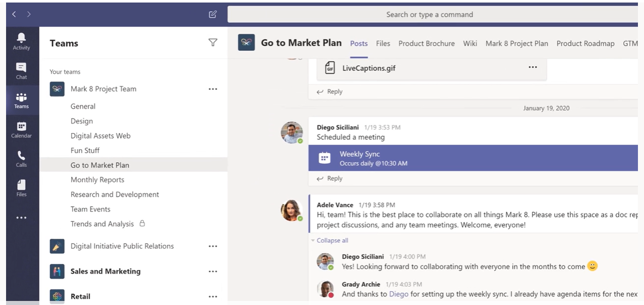Select the Retail team name

pyautogui.click(x=80, y=296)
